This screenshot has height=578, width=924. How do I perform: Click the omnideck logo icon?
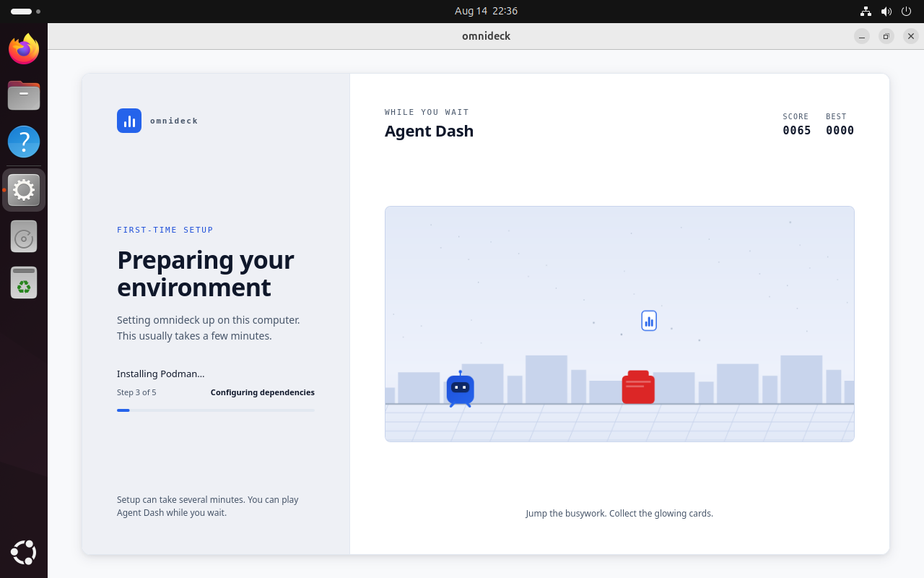(129, 121)
